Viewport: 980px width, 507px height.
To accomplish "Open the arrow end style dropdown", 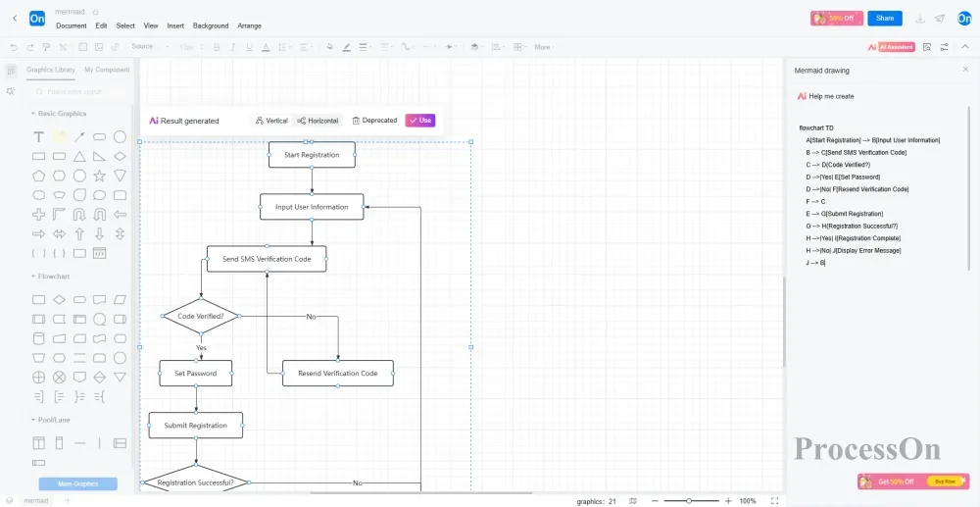I will click(x=451, y=47).
